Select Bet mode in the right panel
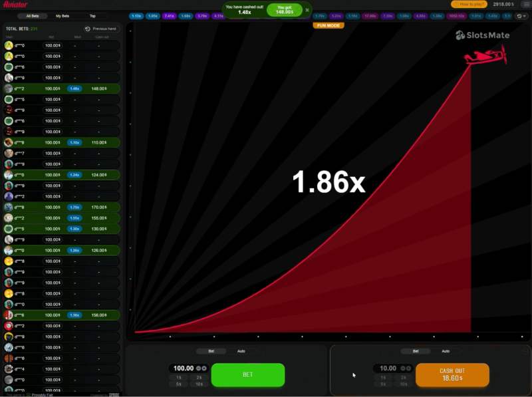The height and width of the screenshot is (397, 532). (416, 351)
